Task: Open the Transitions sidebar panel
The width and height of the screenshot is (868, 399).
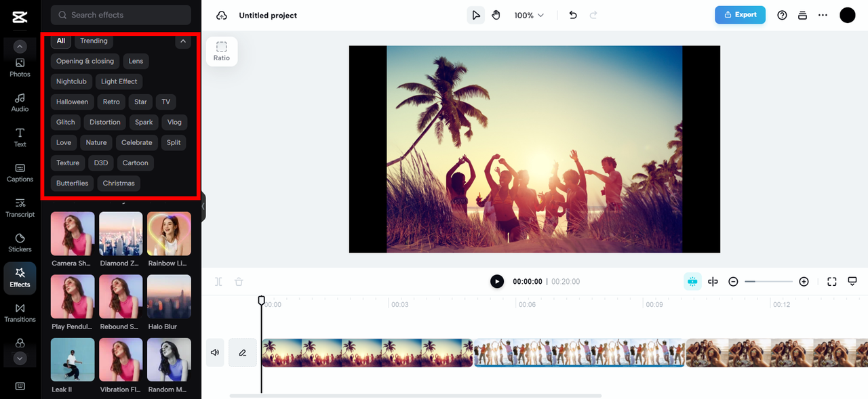Action: (20, 312)
